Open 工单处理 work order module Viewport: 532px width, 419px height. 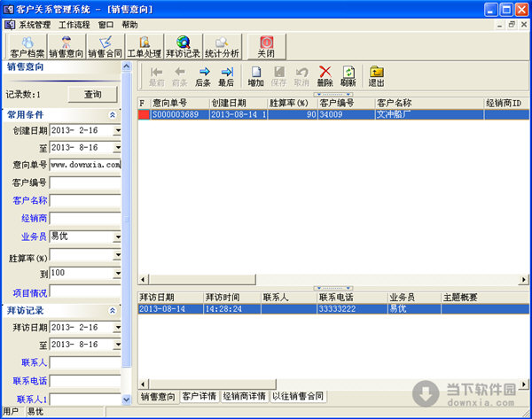point(145,47)
